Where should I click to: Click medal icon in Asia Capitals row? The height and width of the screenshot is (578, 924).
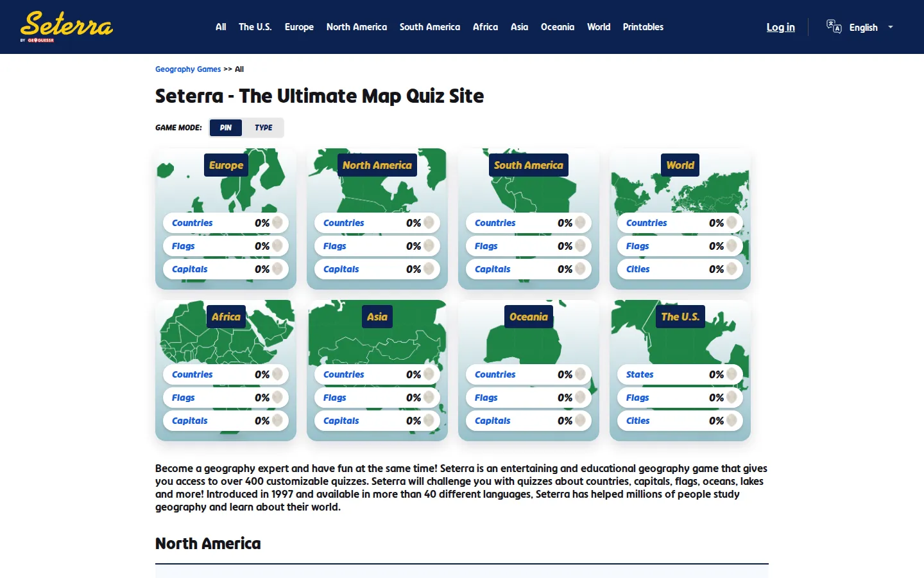pos(429,421)
